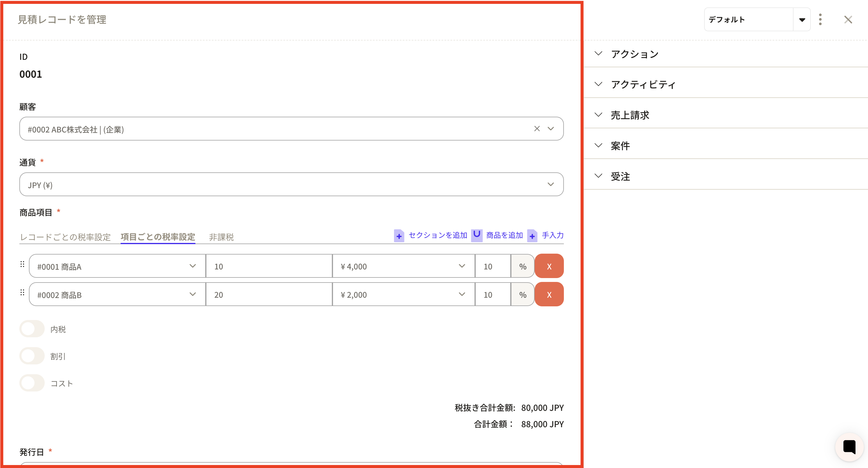
Task: Click quantity field of 商品B row
Action: click(x=269, y=295)
